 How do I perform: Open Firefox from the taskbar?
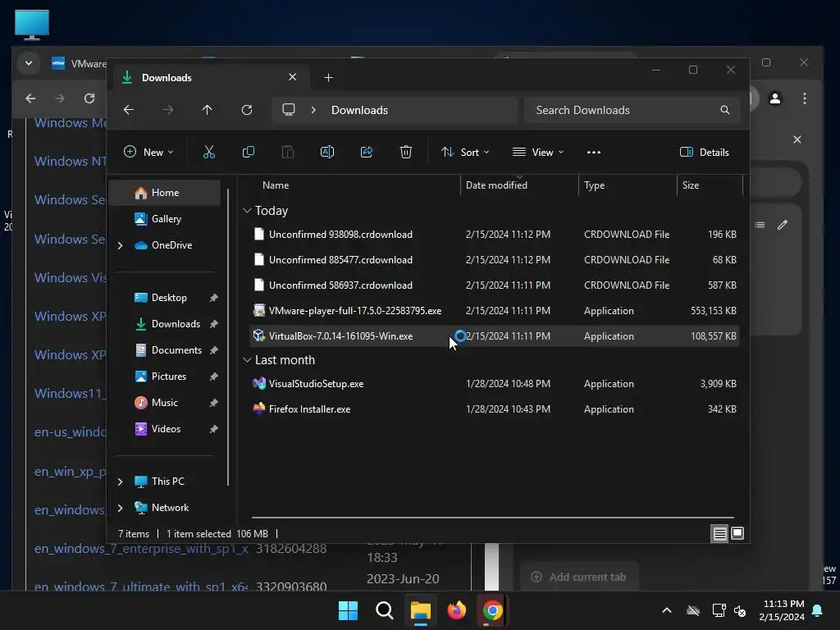coord(456,610)
